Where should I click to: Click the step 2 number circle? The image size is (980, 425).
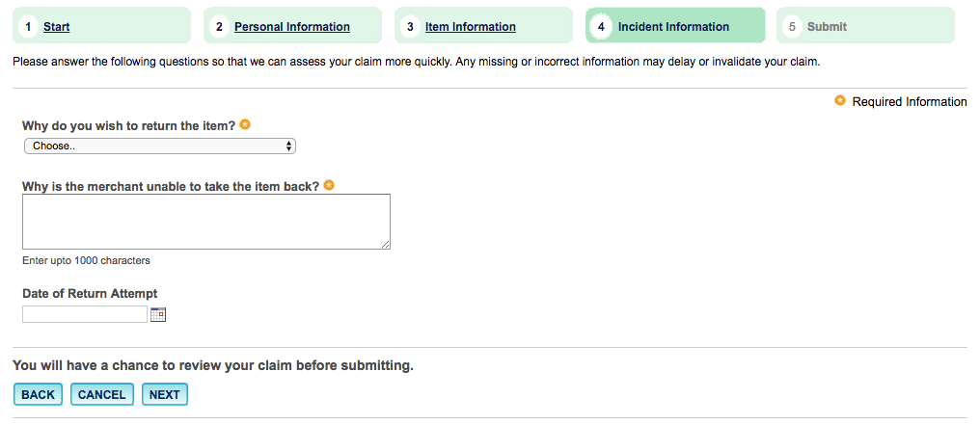(x=219, y=27)
